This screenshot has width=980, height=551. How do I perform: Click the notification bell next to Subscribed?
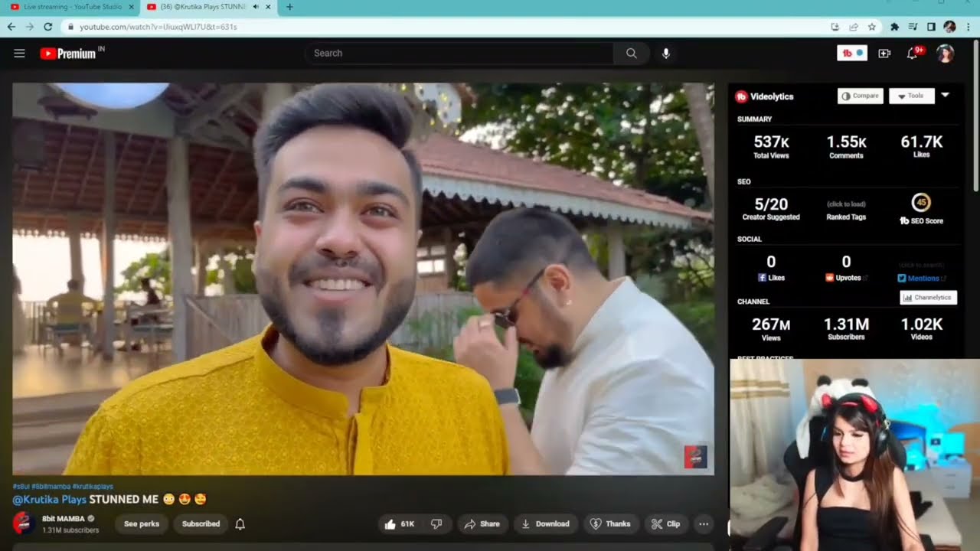point(240,524)
